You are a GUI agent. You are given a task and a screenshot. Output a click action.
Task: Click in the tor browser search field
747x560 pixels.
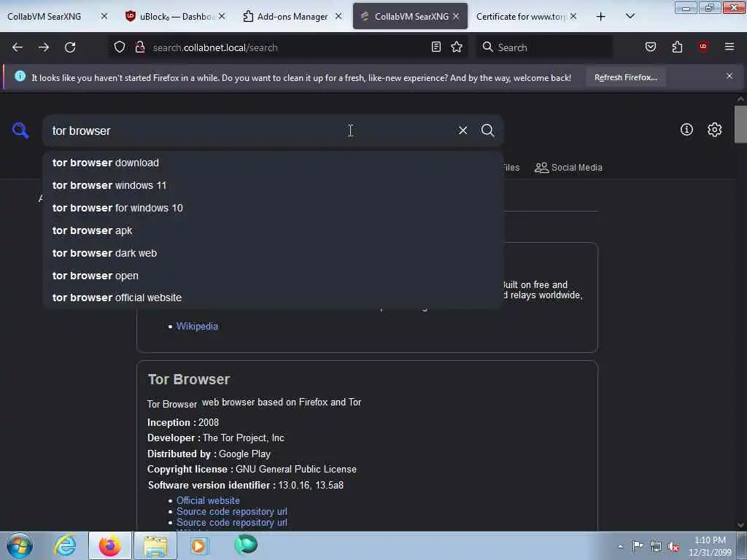tap(248, 131)
